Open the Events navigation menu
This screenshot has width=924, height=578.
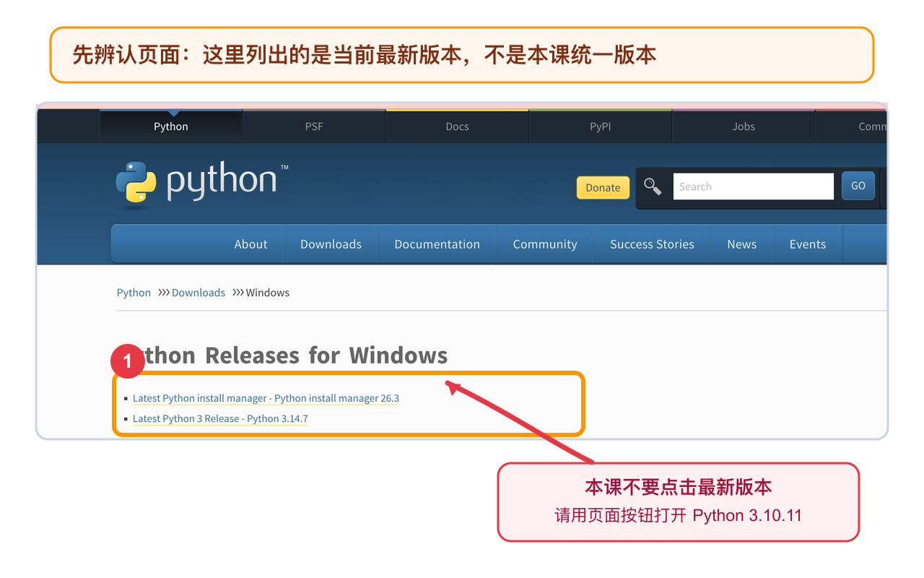(x=808, y=244)
